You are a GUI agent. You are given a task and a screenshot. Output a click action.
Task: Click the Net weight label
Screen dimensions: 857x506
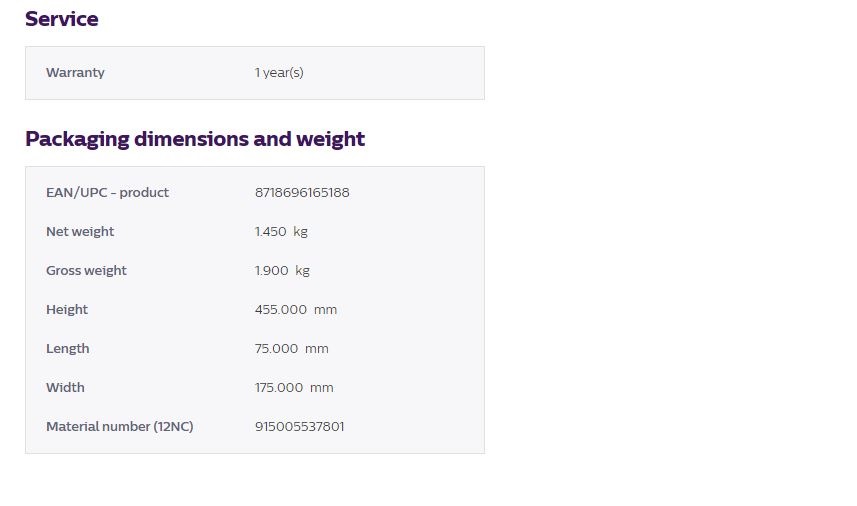80,231
